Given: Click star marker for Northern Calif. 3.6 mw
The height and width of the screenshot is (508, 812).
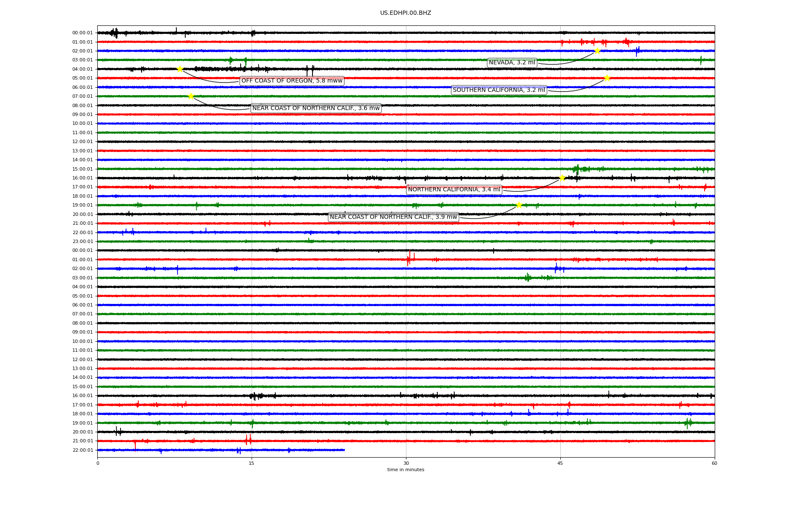Looking at the screenshot, I should 191,96.
